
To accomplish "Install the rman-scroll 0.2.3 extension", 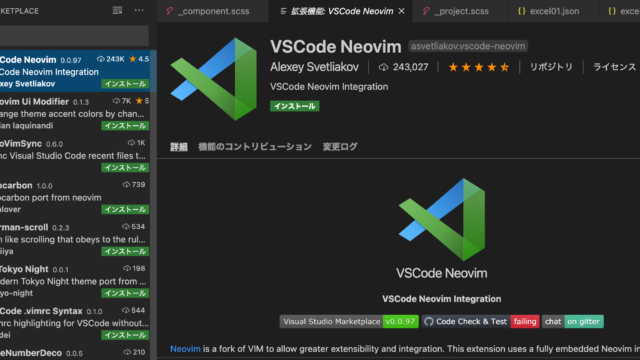I will 125,251.
